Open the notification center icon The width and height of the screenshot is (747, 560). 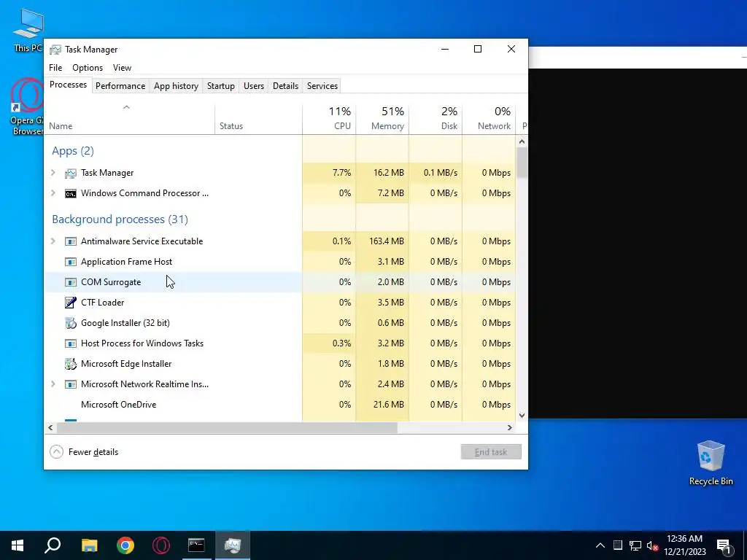tap(723, 545)
